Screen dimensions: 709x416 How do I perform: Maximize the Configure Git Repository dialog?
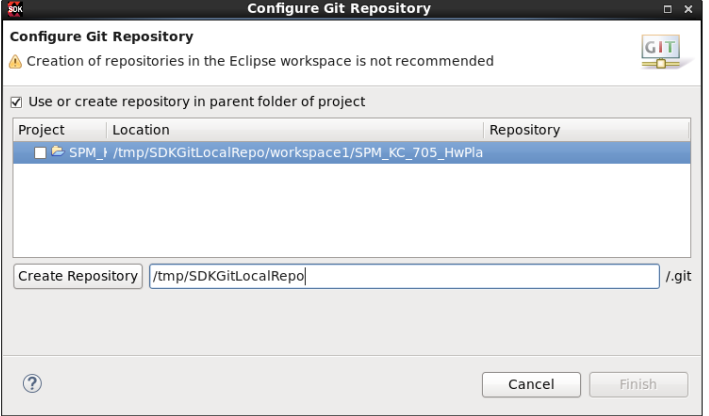click(x=668, y=9)
